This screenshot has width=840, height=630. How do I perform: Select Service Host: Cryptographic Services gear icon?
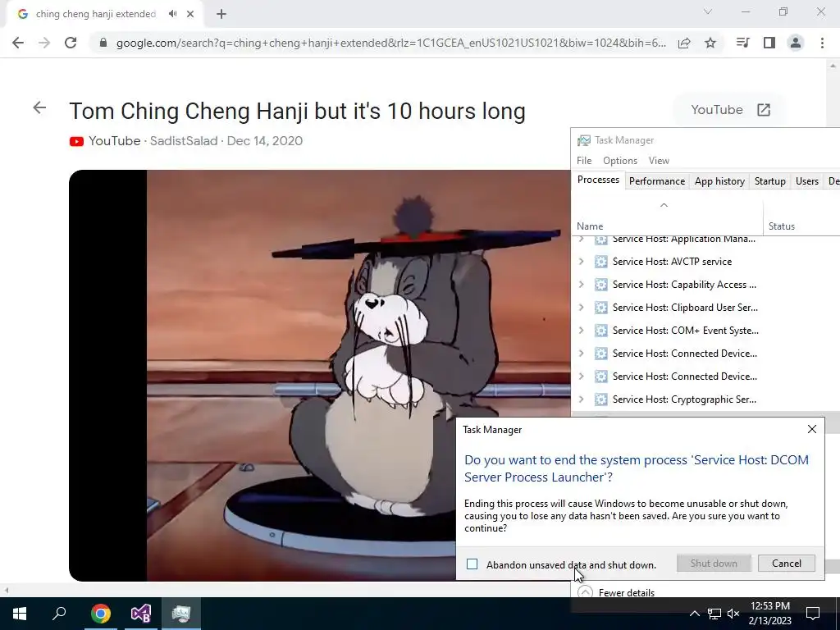point(601,399)
